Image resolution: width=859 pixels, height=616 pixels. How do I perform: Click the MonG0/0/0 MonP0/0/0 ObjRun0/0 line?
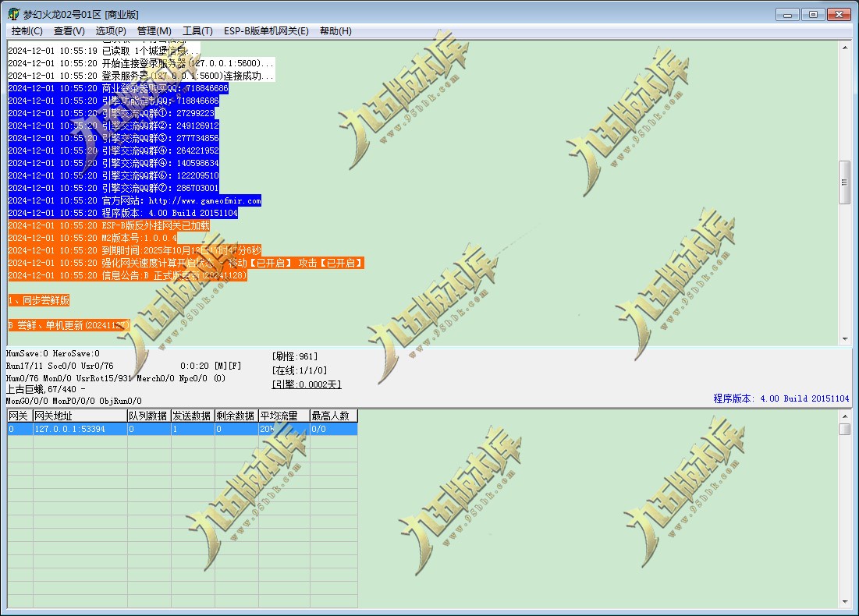point(73,401)
